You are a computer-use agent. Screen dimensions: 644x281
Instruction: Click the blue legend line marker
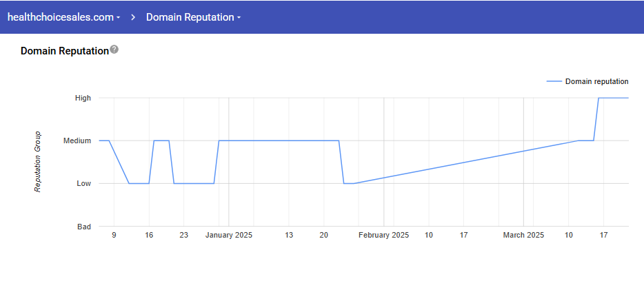(x=554, y=81)
